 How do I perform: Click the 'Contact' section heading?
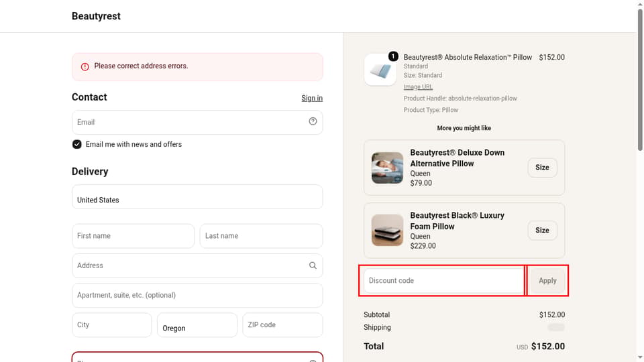pyautogui.click(x=89, y=97)
